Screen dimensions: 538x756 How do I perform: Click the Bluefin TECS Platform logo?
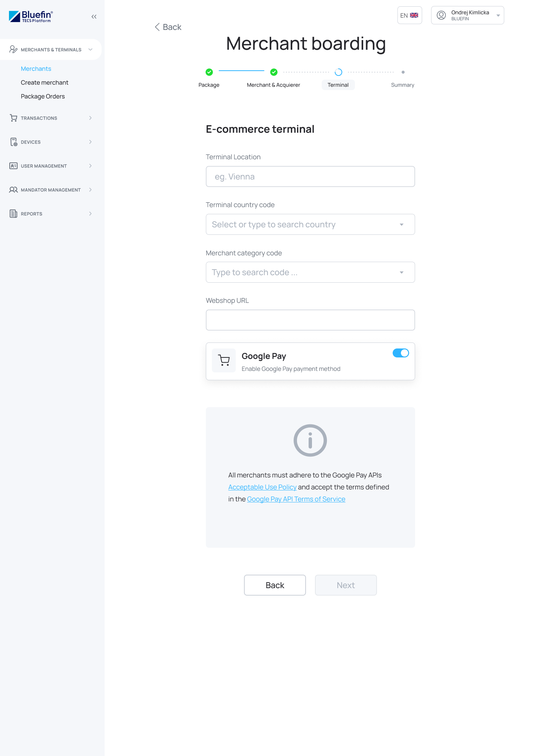[x=30, y=16]
